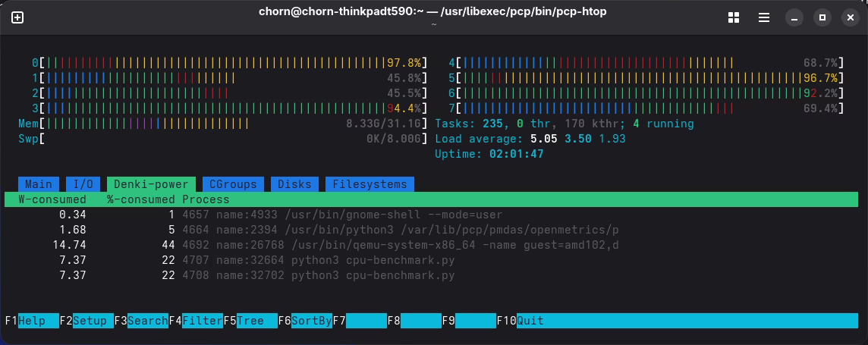Image resolution: width=868 pixels, height=345 pixels.
Task: Activate F4 Filter
Action: pyautogui.click(x=196, y=321)
